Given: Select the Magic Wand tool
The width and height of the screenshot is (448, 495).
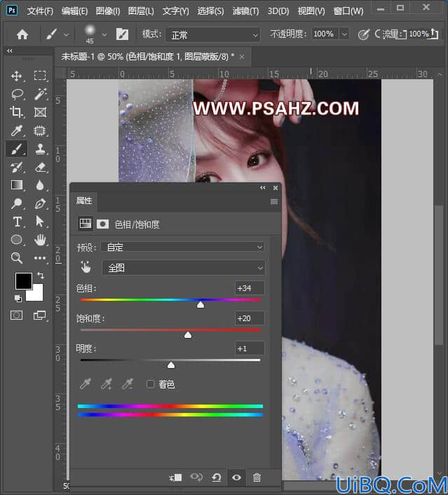Looking at the screenshot, I should [x=41, y=94].
